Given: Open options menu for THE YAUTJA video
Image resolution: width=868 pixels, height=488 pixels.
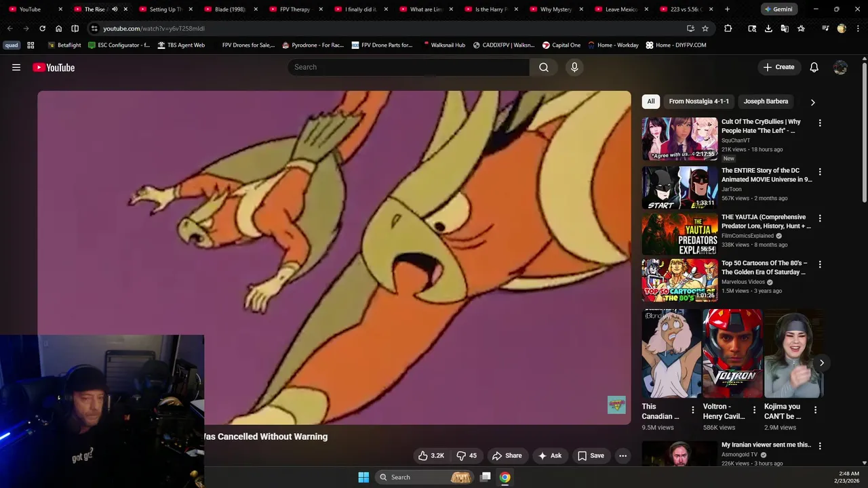Looking at the screenshot, I should coord(820,218).
